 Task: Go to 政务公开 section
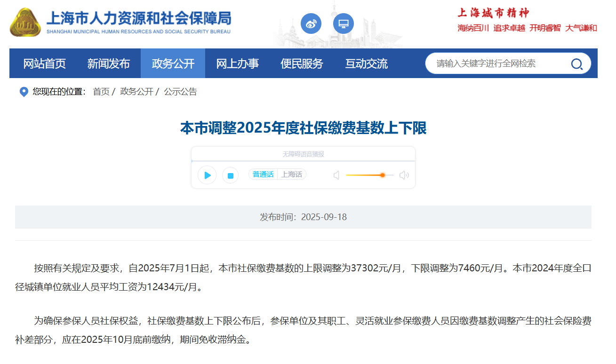point(173,63)
